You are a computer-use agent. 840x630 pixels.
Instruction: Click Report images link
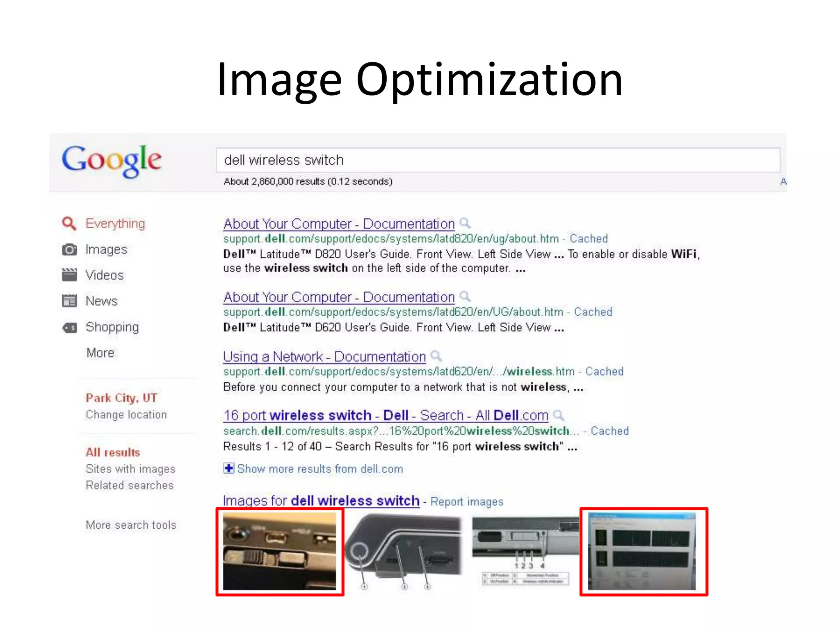coord(467,502)
